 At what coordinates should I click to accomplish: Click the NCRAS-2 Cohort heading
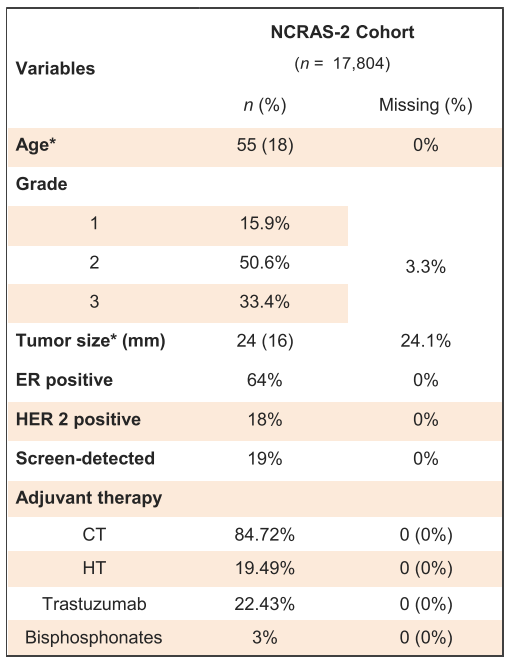[342, 32]
